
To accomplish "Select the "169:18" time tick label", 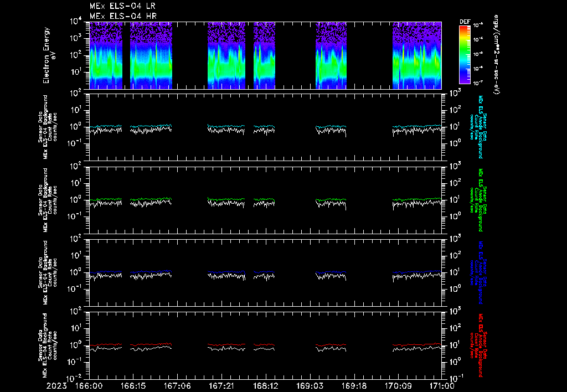I will click(x=354, y=386).
